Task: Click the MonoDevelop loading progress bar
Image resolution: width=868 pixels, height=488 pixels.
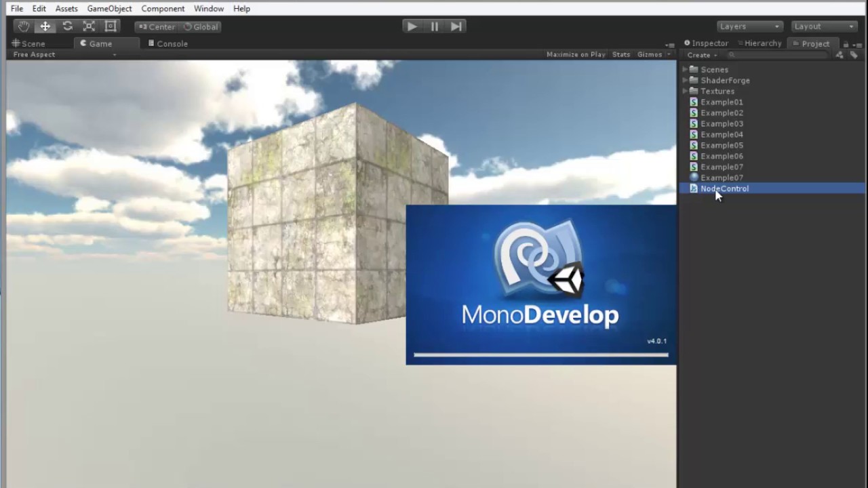Action: [540, 354]
